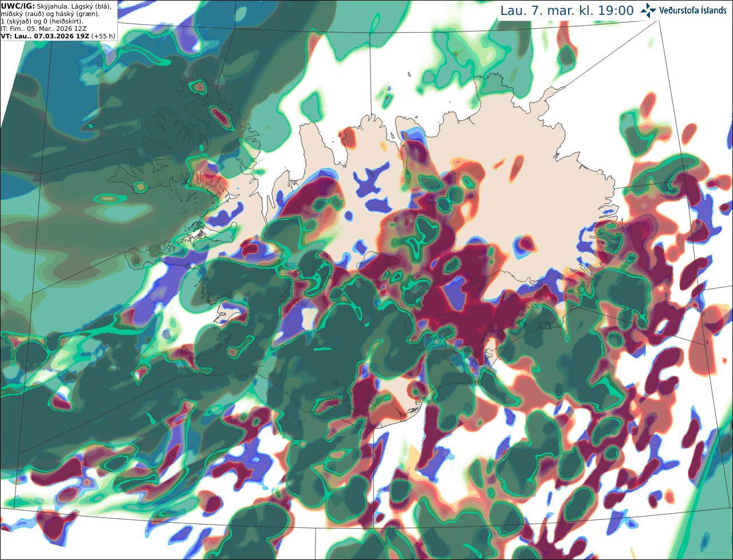This screenshot has width=733, height=560.
Task: Click the 'IT: Fim.. 05. Mar.. 2026 12Z' line
Action: coord(44,28)
